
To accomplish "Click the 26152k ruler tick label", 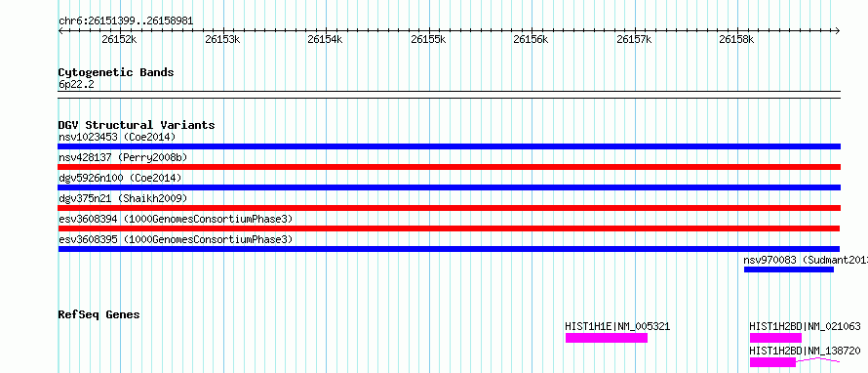I will click(120, 40).
